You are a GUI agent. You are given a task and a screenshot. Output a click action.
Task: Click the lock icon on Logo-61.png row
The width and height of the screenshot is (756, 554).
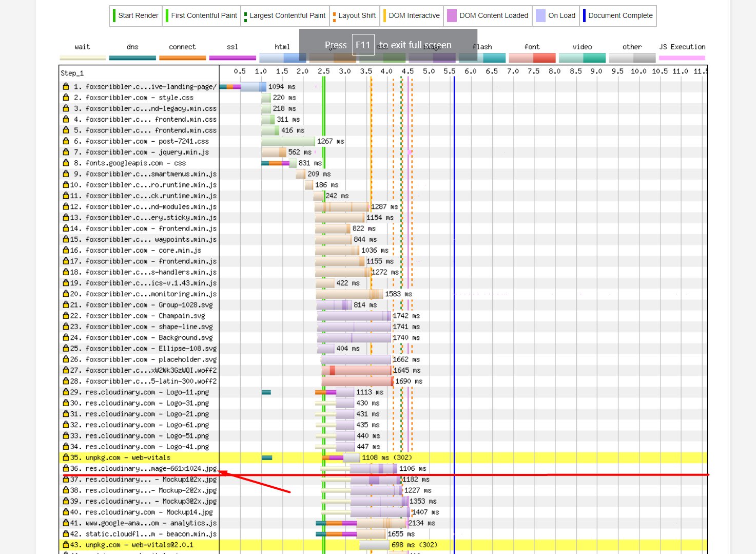click(x=66, y=425)
